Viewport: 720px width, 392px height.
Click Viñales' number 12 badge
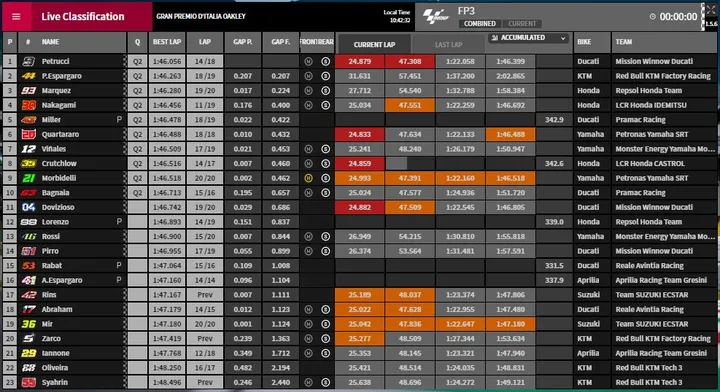(28, 149)
